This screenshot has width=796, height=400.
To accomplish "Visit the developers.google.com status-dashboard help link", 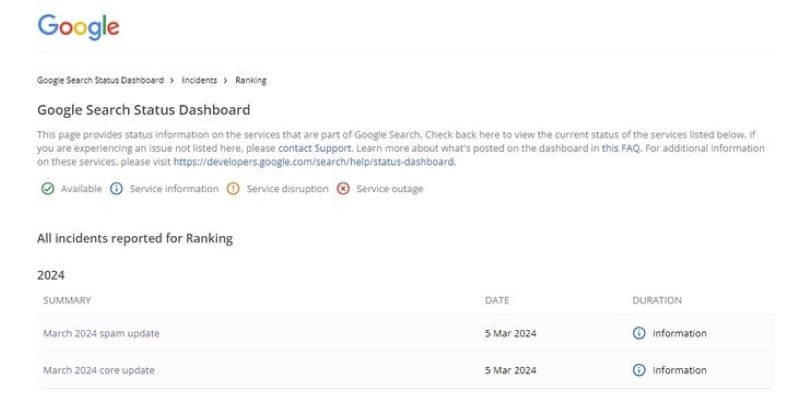I will [x=314, y=161].
